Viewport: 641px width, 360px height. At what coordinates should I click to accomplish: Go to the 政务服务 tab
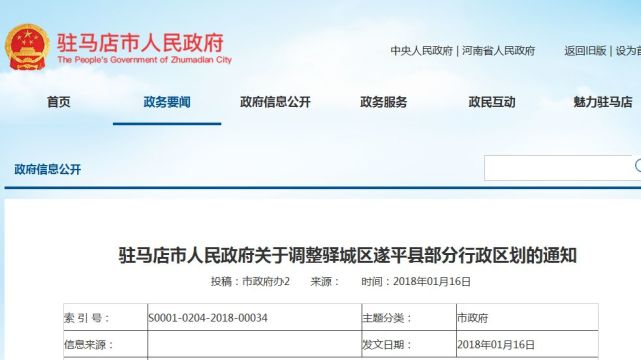[383, 102]
